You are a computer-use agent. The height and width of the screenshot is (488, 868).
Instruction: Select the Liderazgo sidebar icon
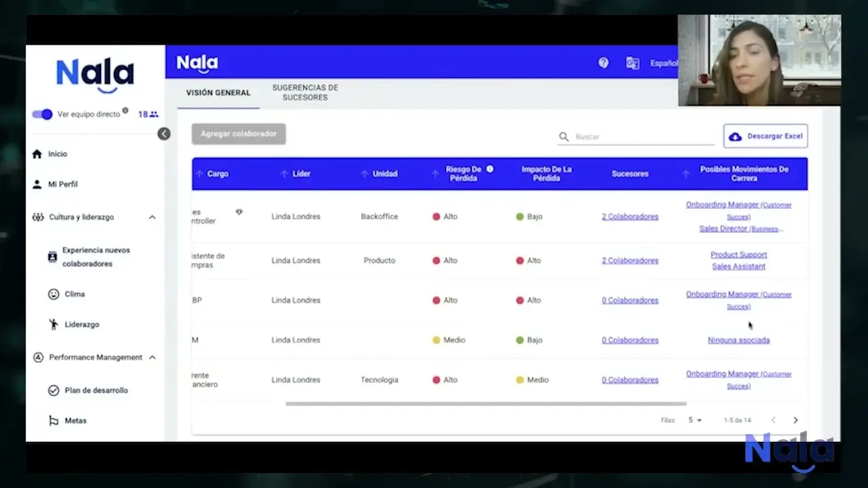pyautogui.click(x=54, y=325)
